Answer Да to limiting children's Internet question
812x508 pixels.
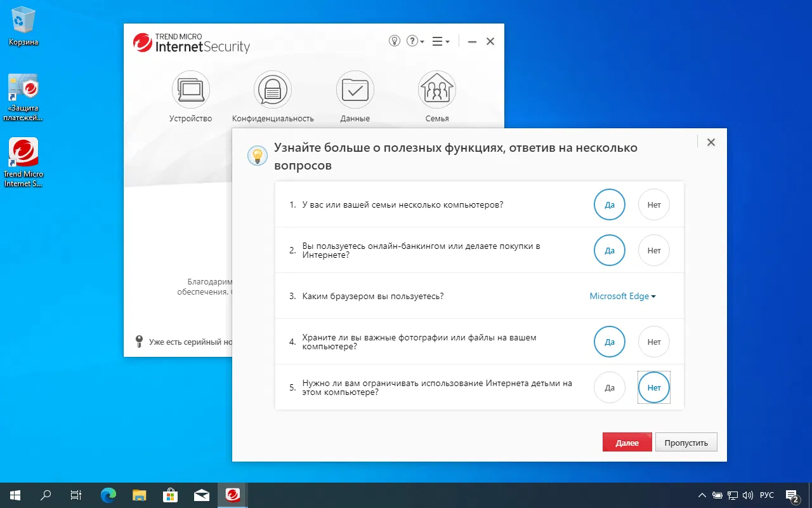point(610,388)
